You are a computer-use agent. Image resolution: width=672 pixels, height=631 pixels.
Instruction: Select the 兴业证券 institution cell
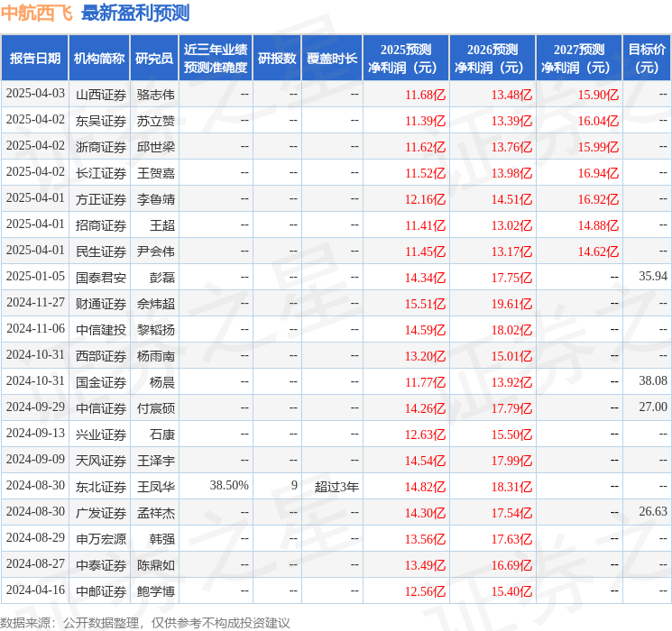pyautogui.click(x=101, y=434)
